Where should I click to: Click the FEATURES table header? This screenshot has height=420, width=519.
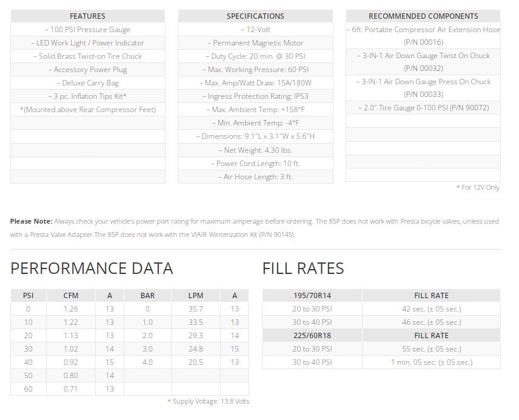pos(87,16)
